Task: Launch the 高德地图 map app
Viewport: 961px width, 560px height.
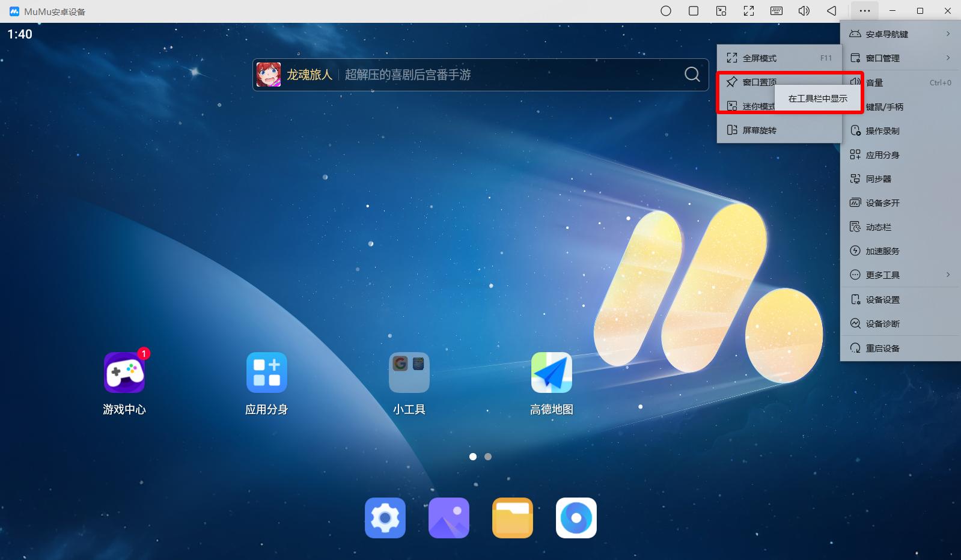Action: (551, 373)
